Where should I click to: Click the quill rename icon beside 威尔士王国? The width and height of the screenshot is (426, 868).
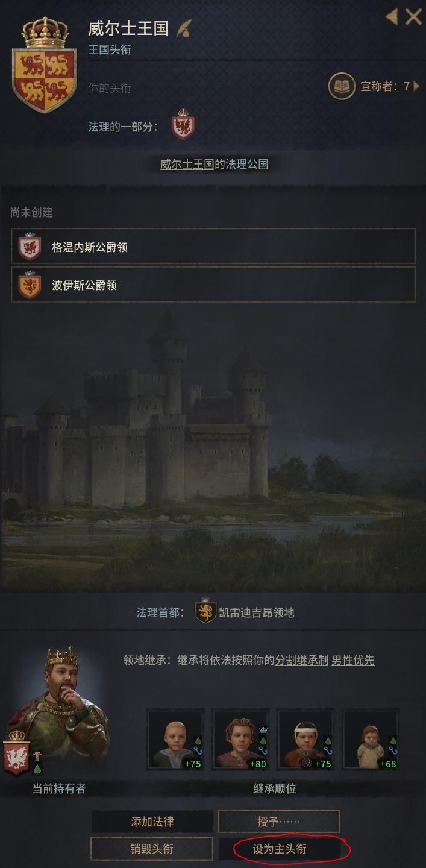[184, 29]
